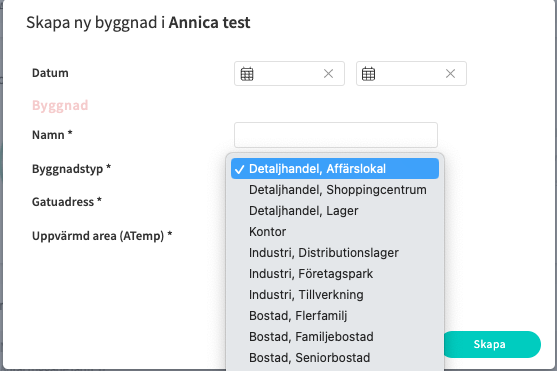Choose Industri, Distributionslager option

[x=335, y=252]
